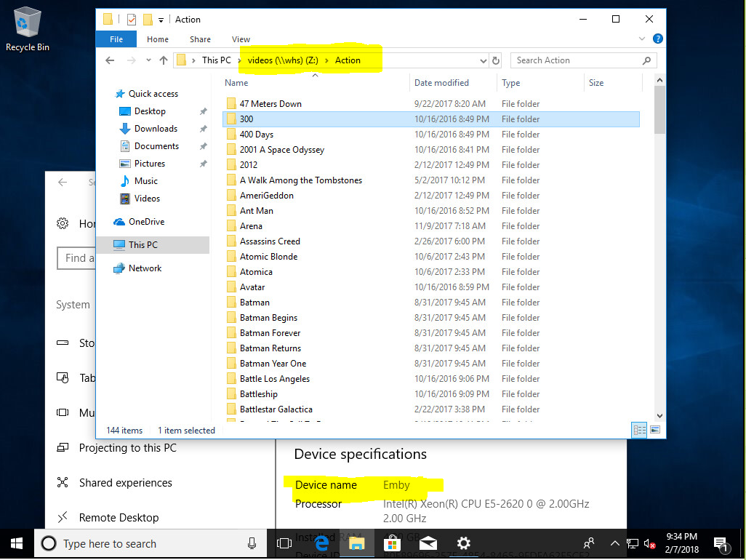Open Task View on the taskbar

coord(284,543)
